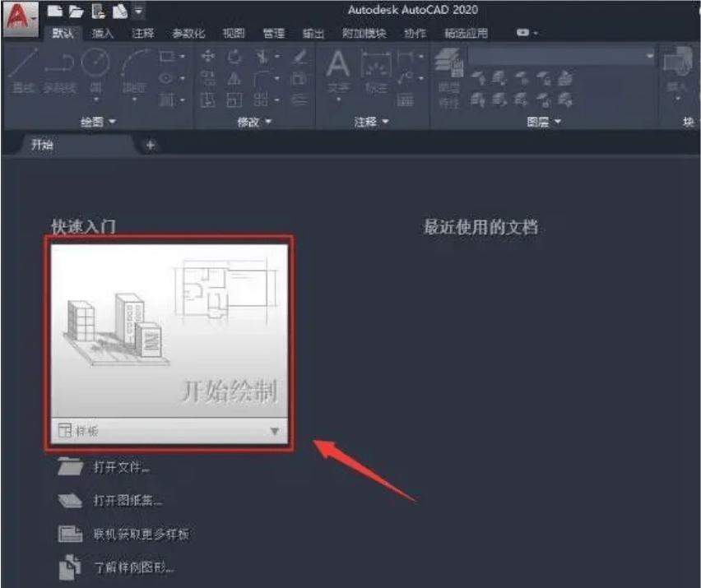
Task: Switch to the 视图 ribbon tab
Action: [x=234, y=33]
